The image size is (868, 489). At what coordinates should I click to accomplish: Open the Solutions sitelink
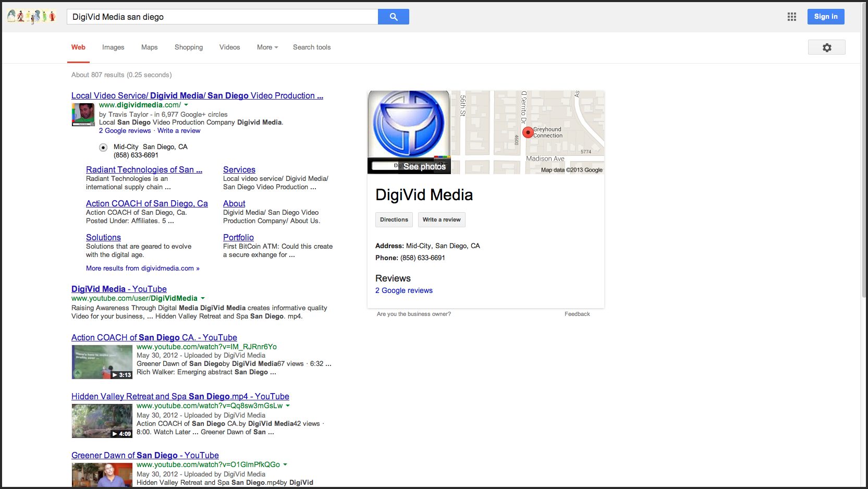[103, 238]
